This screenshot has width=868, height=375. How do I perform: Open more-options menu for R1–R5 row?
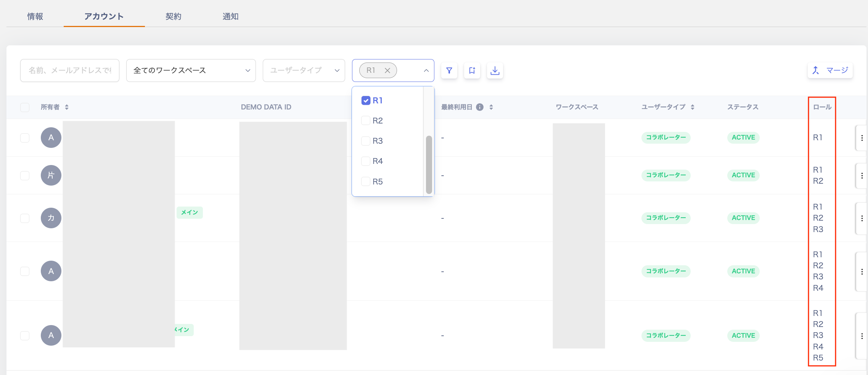[862, 336]
